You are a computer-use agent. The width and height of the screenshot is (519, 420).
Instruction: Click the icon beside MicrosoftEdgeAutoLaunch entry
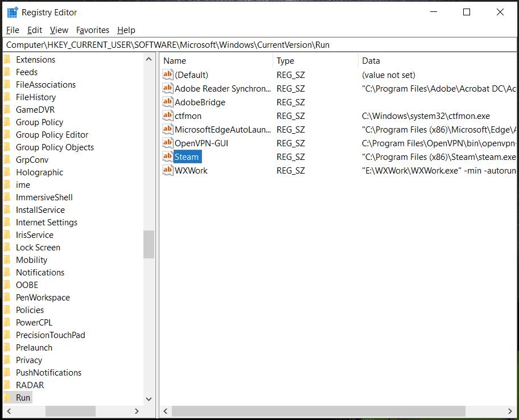tap(168, 129)
